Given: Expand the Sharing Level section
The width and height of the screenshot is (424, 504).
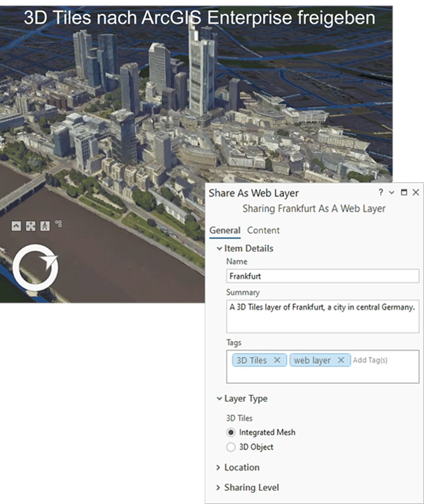Looking at the screenshot, I should [218, 488].
